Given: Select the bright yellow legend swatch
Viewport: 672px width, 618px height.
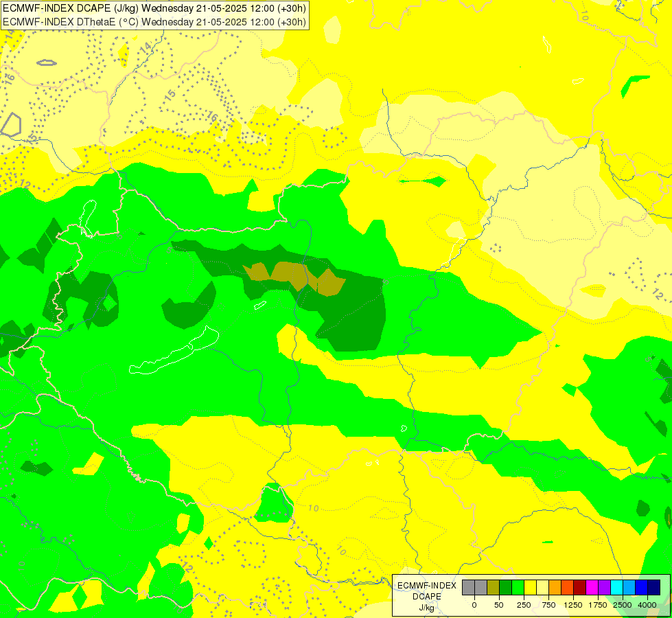Looking at the screenshot, I should tap(530, 587).
